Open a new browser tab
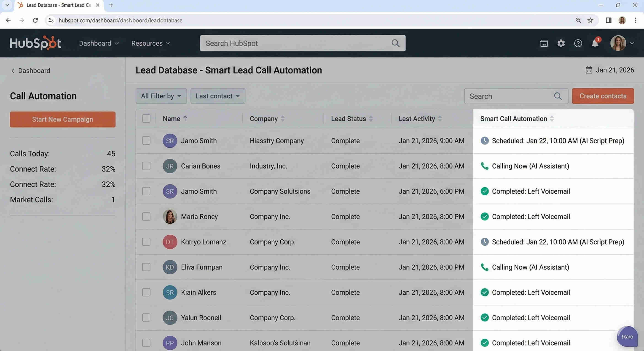Image resolution: width=644 pixels, height=351 pixels. click(111, 5)
